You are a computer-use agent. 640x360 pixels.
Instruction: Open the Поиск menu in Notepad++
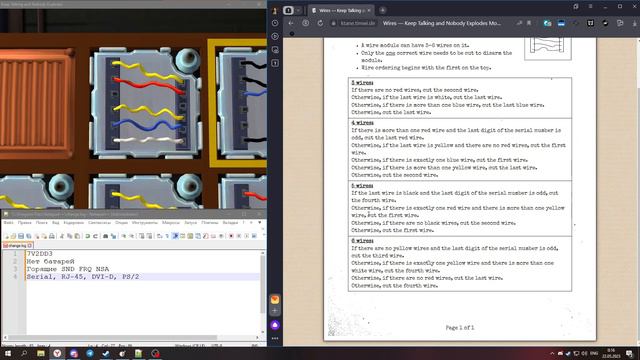pos(42,223)
